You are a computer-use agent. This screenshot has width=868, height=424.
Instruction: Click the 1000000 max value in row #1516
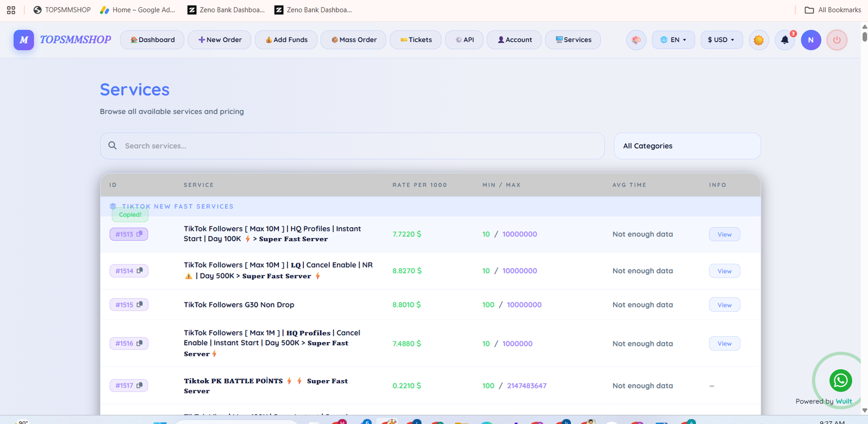tap(518, 343)
